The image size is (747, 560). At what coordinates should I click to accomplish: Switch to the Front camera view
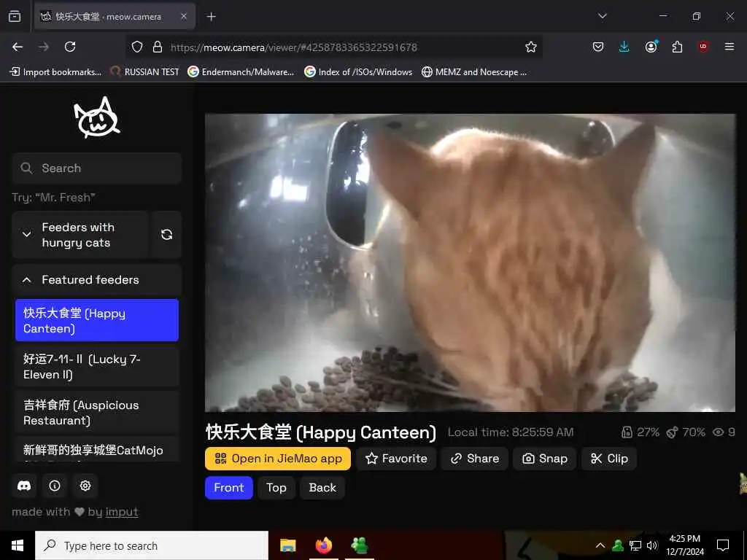point(228,488)
